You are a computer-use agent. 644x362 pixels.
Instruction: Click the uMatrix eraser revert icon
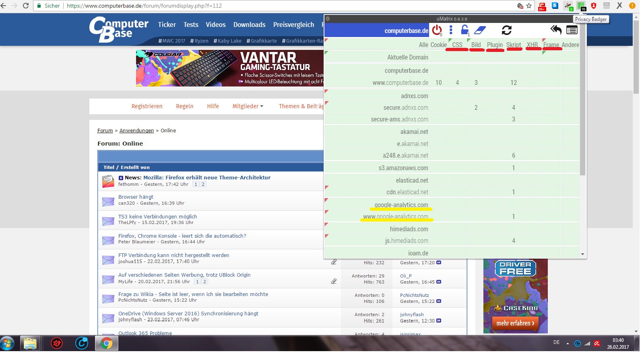click(480, 30)
